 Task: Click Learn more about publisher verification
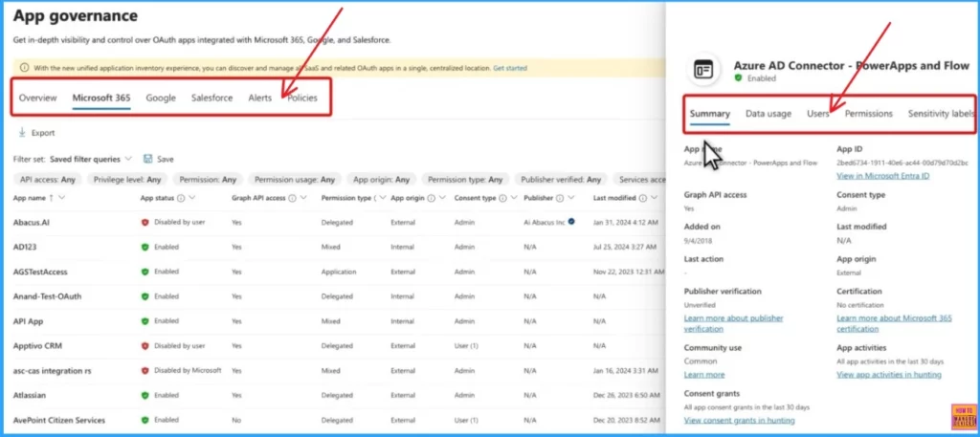click(734, 323)
